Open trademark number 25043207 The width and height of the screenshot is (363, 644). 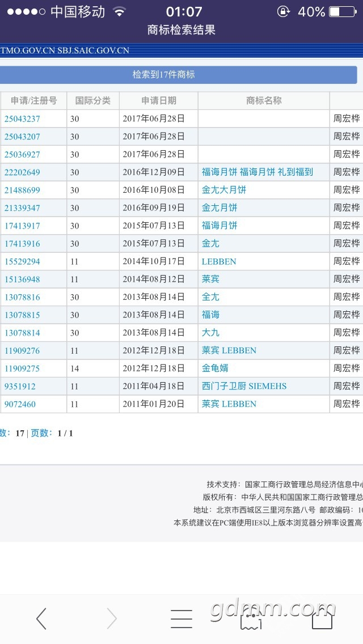[22, 137]
